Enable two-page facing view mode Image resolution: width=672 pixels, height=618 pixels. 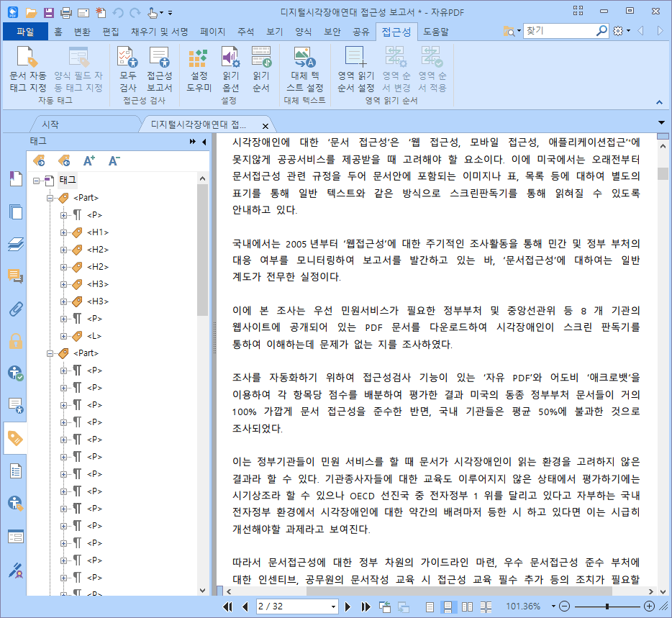(467, 606)
